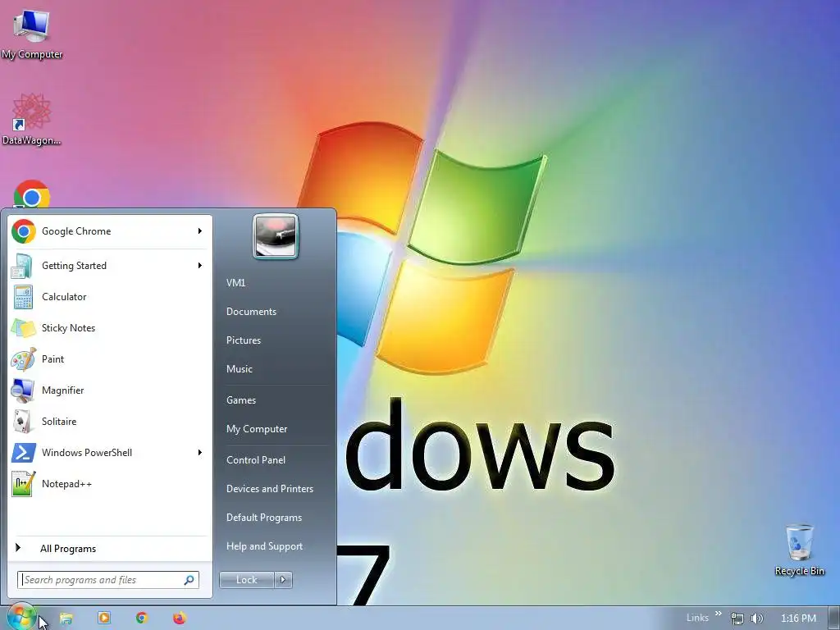This screenshot has width=840, height=630.
Task: Launch Solitaire game
Action: (x=110, y=422)
